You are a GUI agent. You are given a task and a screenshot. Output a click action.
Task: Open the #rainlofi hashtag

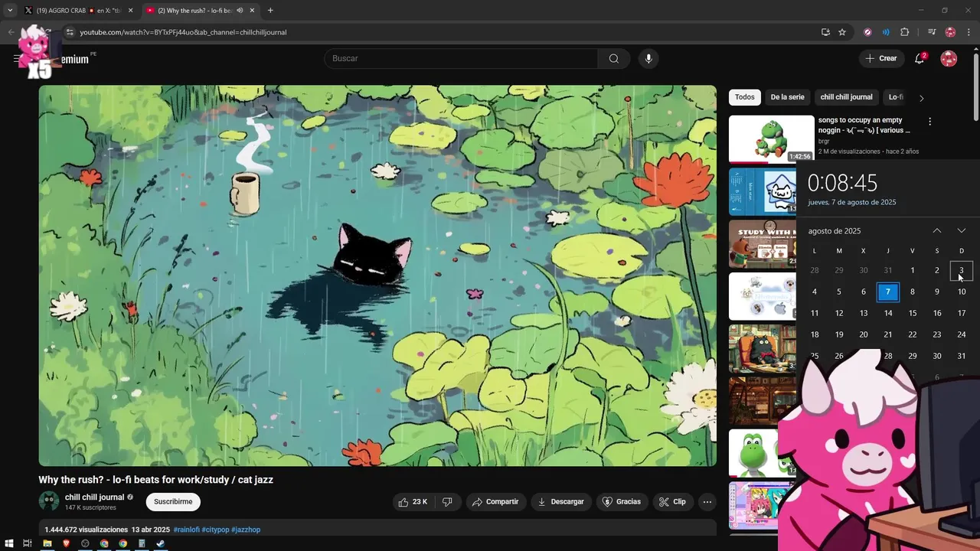(186, 530)
